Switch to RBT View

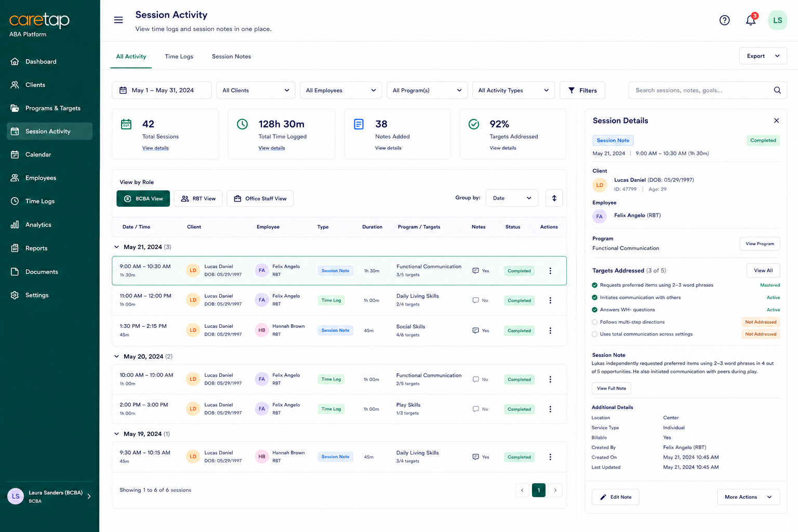[198, 198]
